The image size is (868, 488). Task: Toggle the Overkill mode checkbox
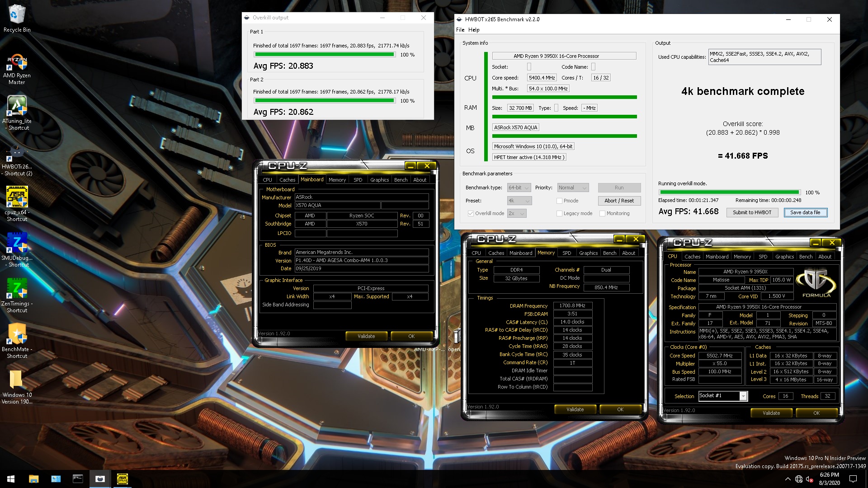tap(471, 213)
